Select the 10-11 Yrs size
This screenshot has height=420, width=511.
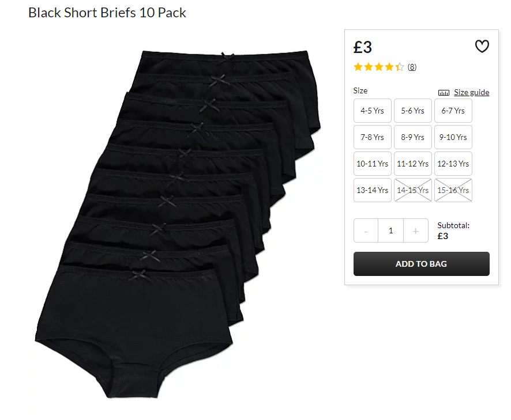click(372, 164)
